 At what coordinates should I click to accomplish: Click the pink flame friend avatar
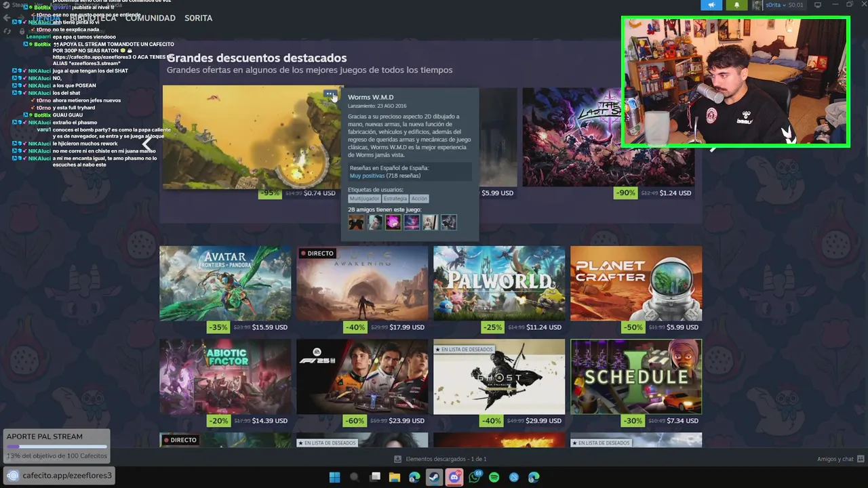tap(393, 222)
